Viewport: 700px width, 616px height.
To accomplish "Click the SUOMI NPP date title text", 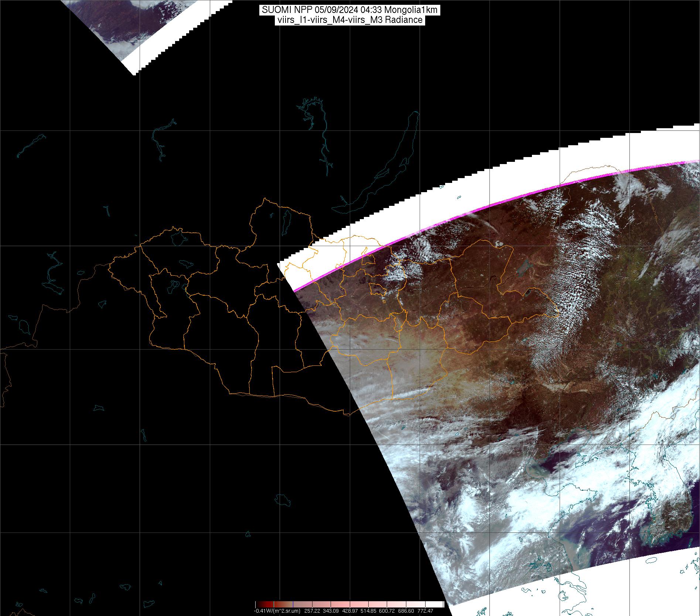I will click(x=349, y=10).
